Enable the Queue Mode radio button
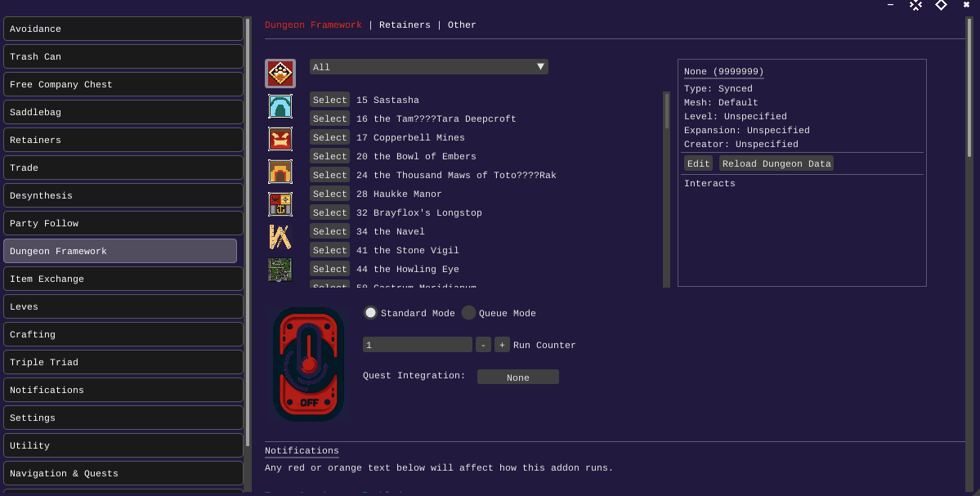This screenshot has height=496, width=980. click(x=468, y=313)
